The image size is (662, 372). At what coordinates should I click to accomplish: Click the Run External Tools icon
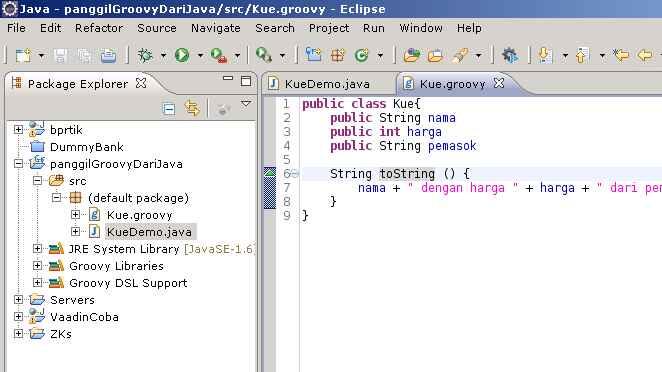pyautogui.click(x=219, y=55)
